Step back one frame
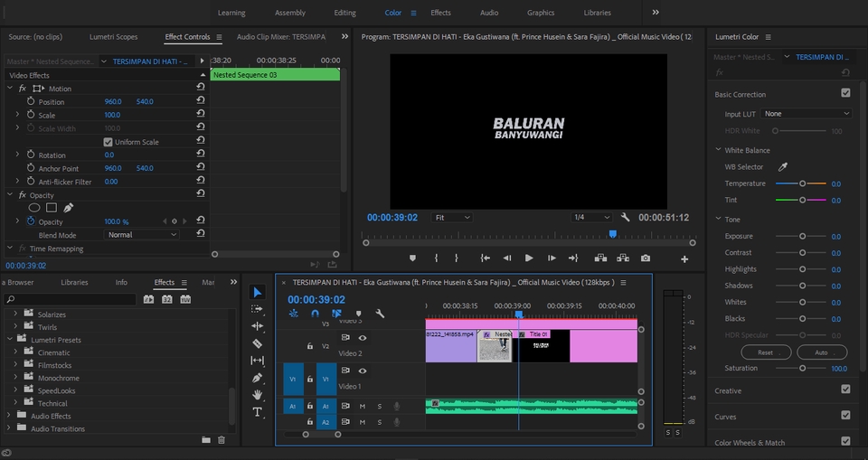 [506, 258]
